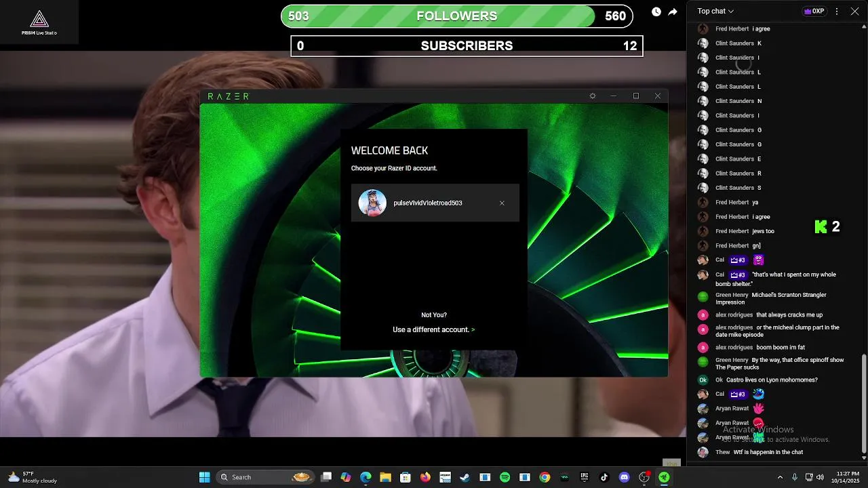Open Spotify from the taskbar
This screenshot has width=868, height=488.
505,477
